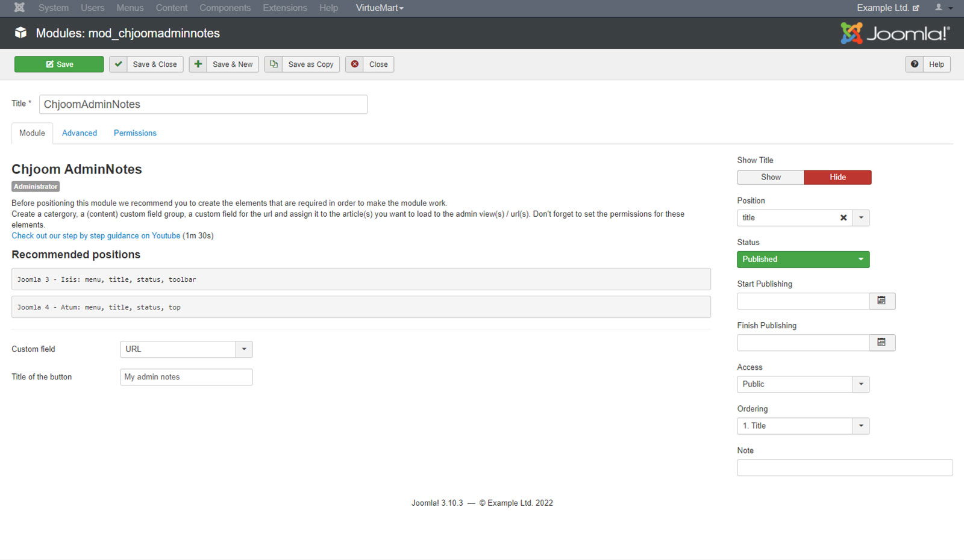This screenshot has width=964, height=560.
Task: Expand the Access dropdown showing Public
Action: pyautogui.click(x=803, y=384)
